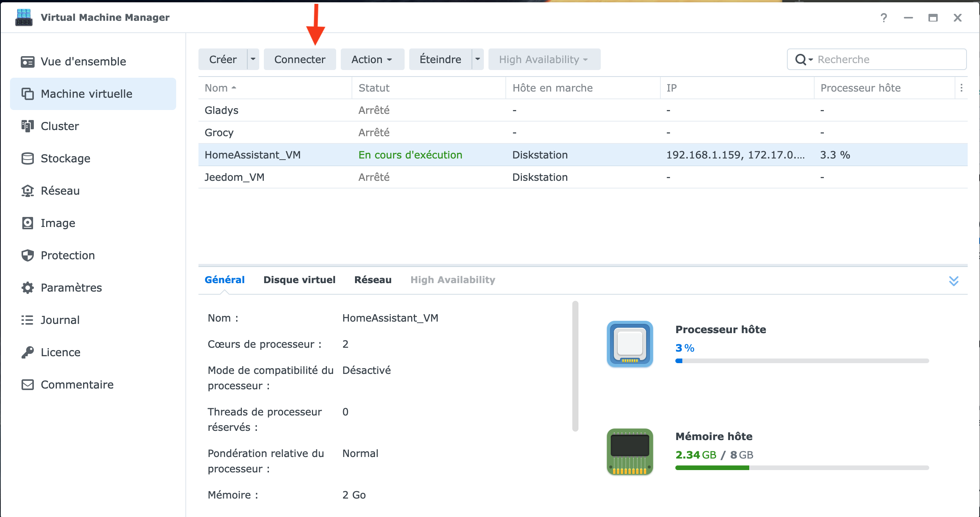Open help with the question mark icon

coord(884,18)
